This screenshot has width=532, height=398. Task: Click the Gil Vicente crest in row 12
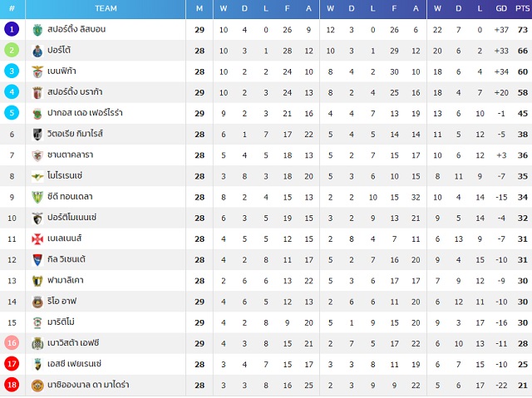[x=37, y=260]
